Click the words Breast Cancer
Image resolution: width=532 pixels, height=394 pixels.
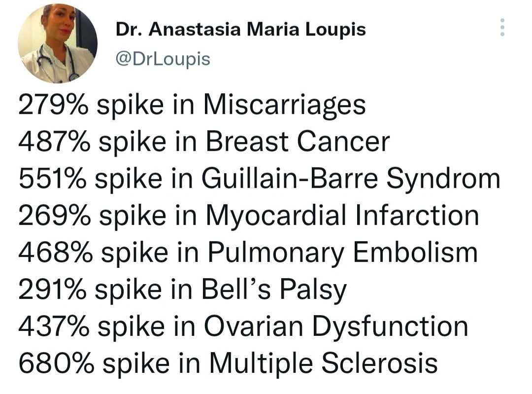[297, 142]
